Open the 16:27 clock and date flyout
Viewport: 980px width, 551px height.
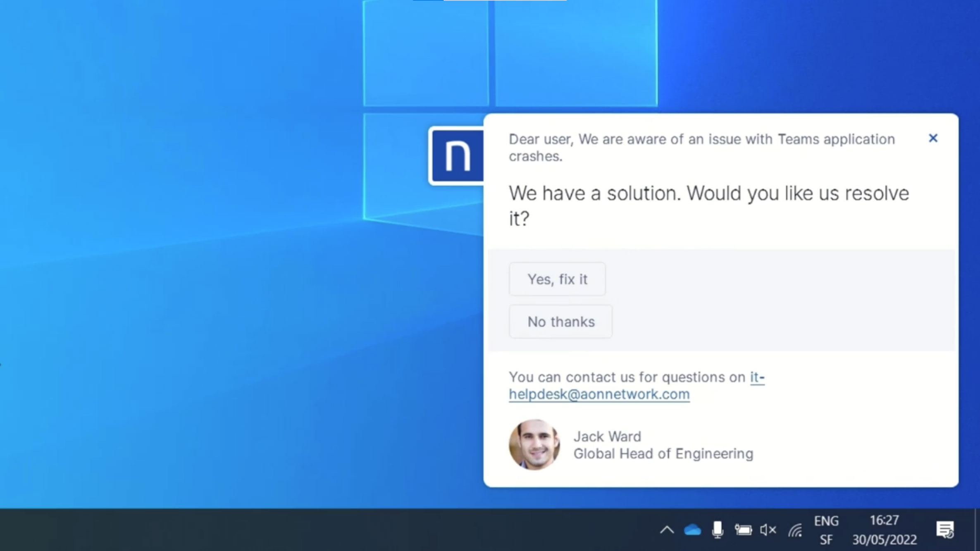click(884, 530)
